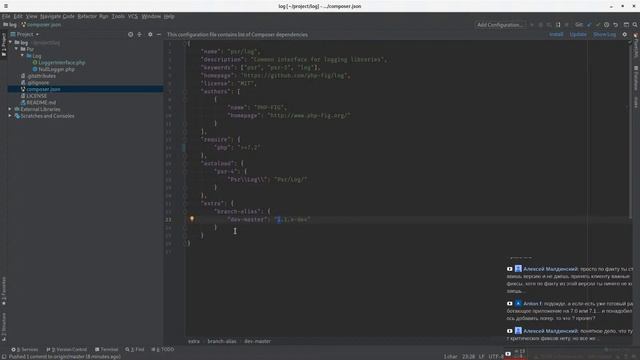This screenshot has height=360, width=640.
Task: Open the Tools menu
Action: click(x=118, y=16)
